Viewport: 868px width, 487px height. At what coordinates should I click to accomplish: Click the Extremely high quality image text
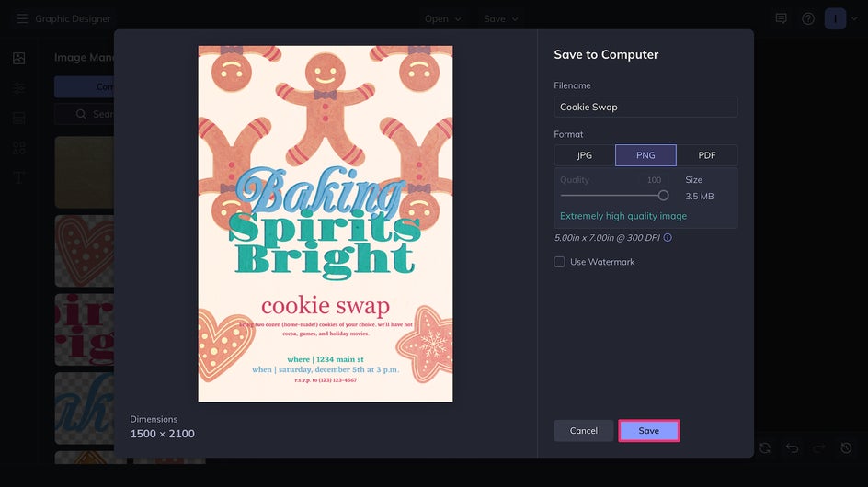click(x=623, y=216)
